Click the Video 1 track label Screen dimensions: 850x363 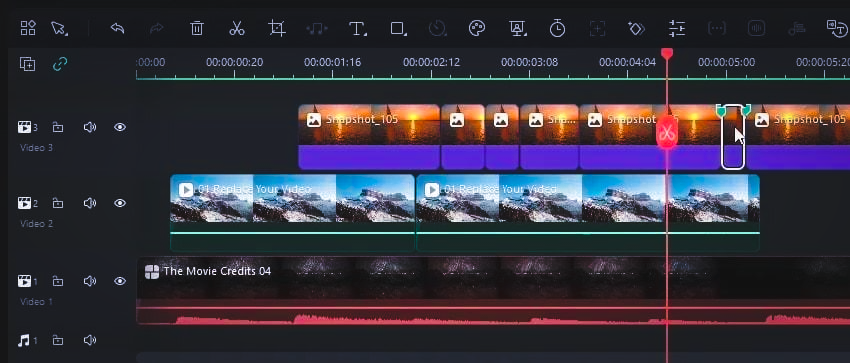point(36,301)
